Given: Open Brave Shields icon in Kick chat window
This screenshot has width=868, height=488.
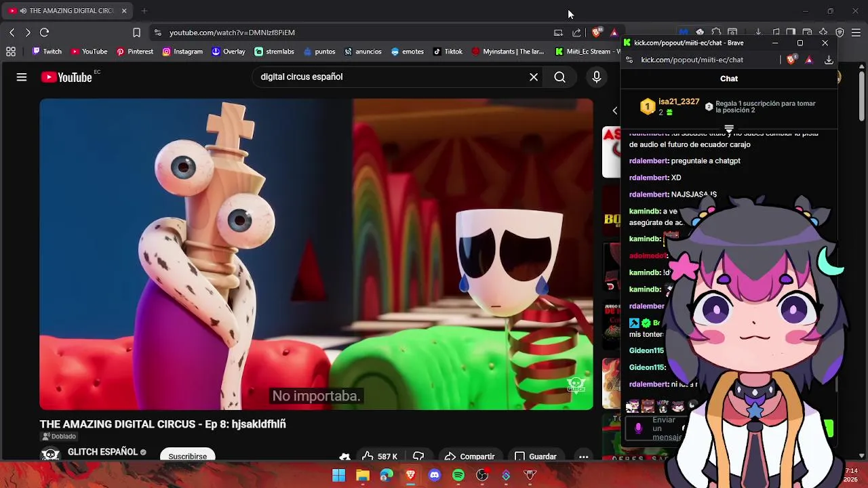Looking at the screenshot, I should tap(791, 60).
